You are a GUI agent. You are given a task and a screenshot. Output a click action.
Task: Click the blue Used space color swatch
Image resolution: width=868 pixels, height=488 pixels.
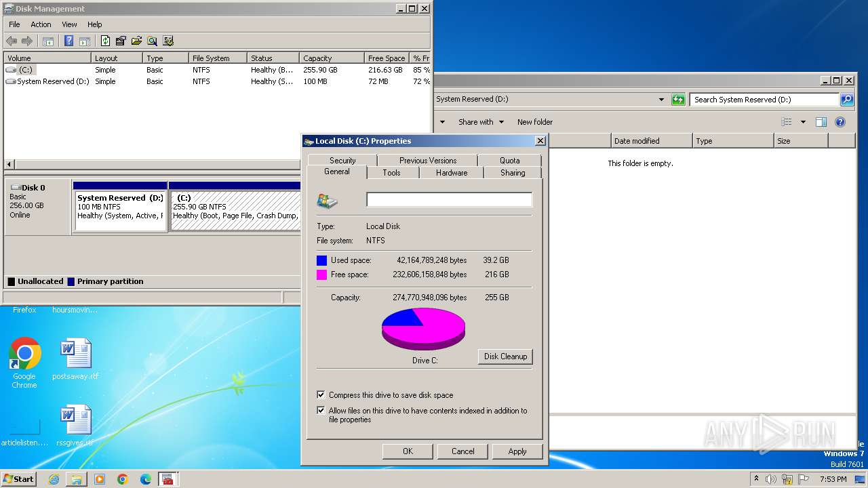[x=321, y=260]
